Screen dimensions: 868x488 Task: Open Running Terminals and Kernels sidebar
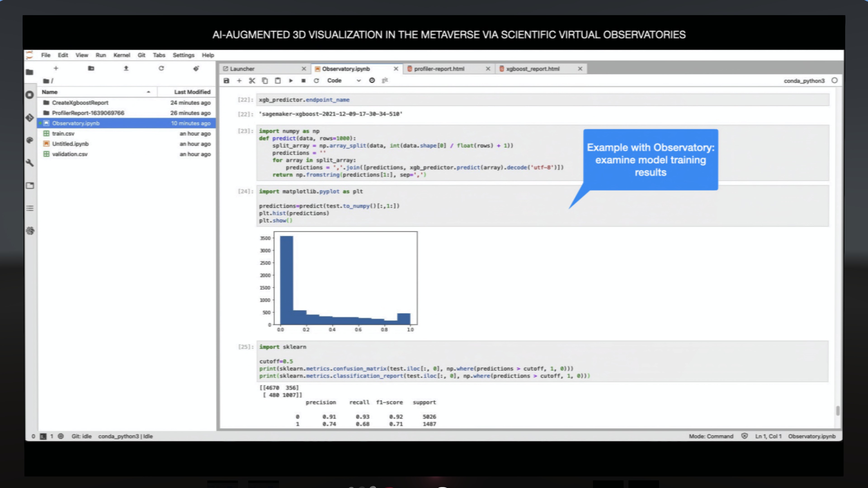pos(30,95)
